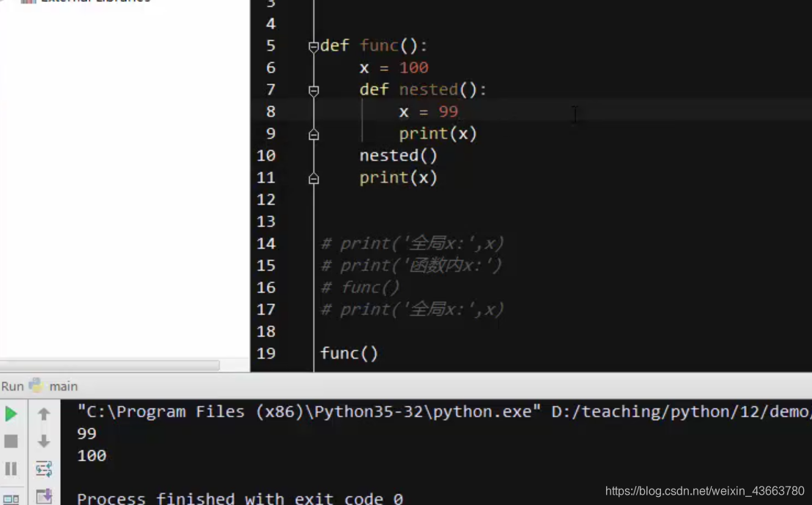Screen dimensions: 812x505
Task: Collapse nested() definition fold marker at line 7
Action: (x=314, y=91)
